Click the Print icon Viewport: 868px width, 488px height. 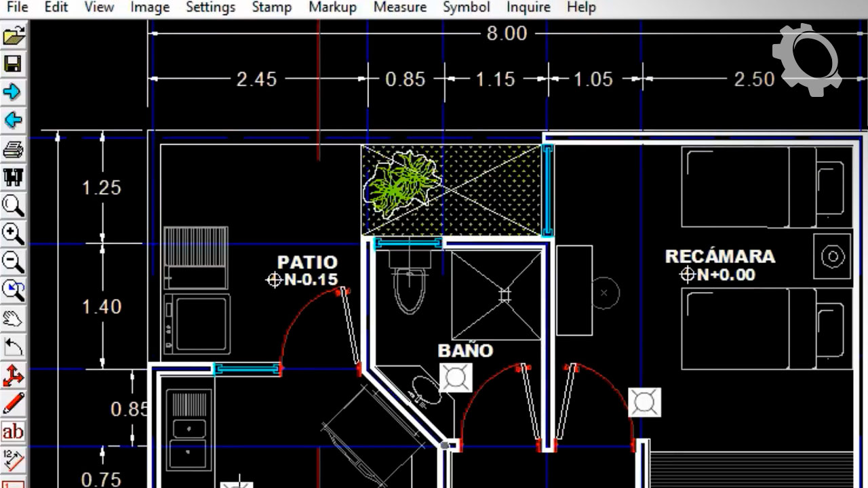tap(13, 149)
